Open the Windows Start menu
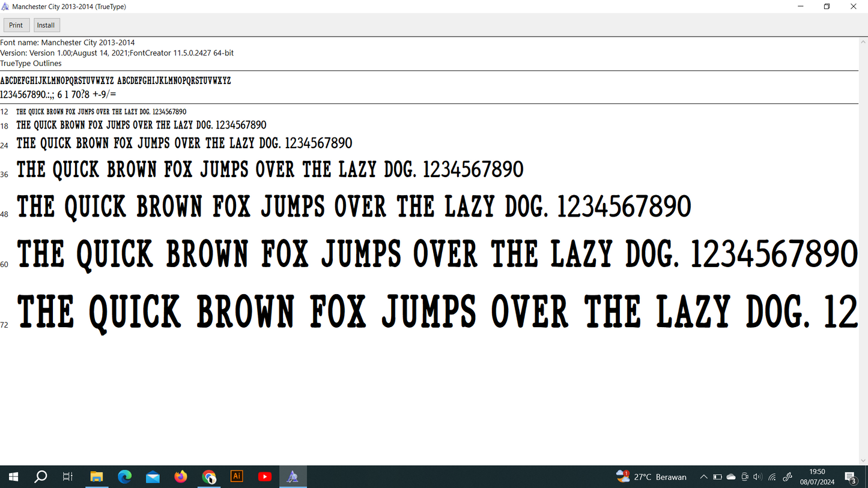Image resolution: width=868 pixels, height=488 pixels. point(13,477)
